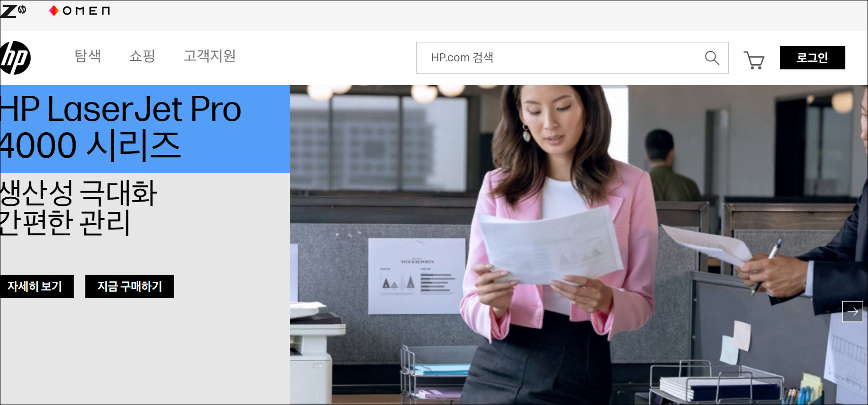Viewport: 868px width, 405px height.
Task: Click the 로그인 button
Action: pyautogui.click(x=812, y=58)
